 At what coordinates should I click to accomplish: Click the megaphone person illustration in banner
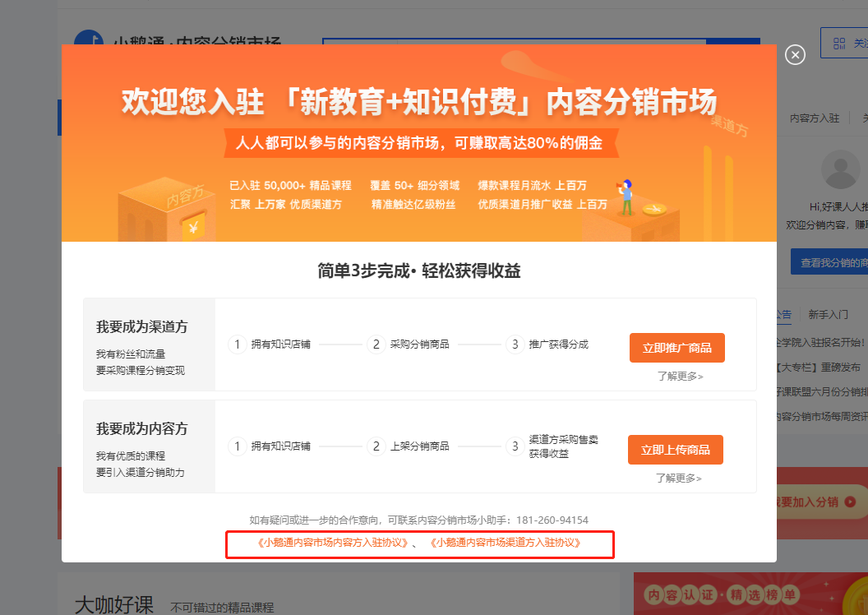pyautogui.click(x=626, y=197)
